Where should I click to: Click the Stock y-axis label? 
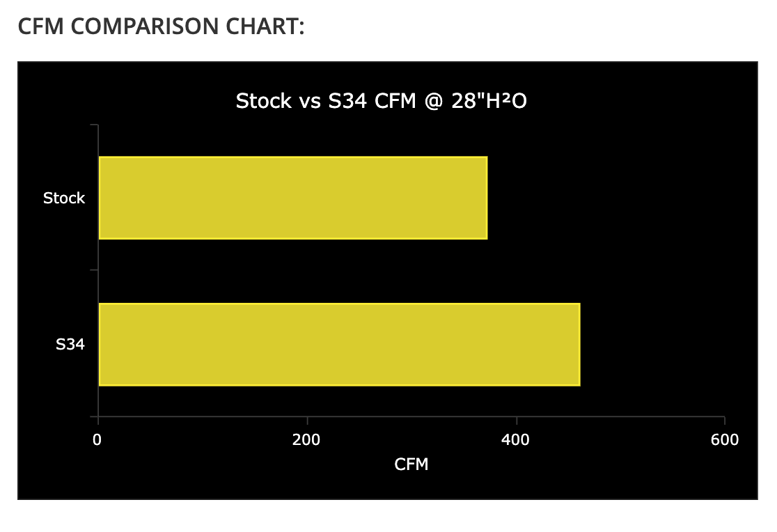pos(64,198)
